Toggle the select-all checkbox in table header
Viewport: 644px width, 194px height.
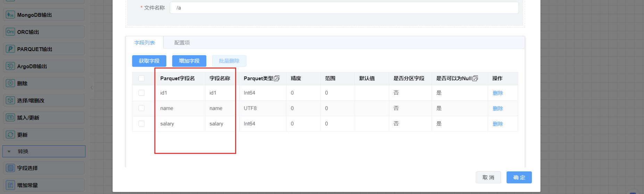141,78
